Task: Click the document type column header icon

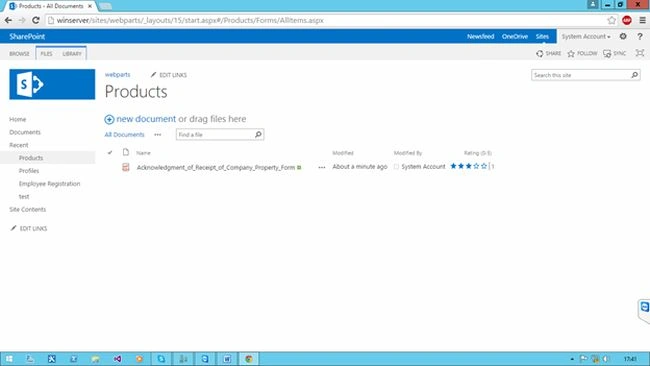Action: 126,152
